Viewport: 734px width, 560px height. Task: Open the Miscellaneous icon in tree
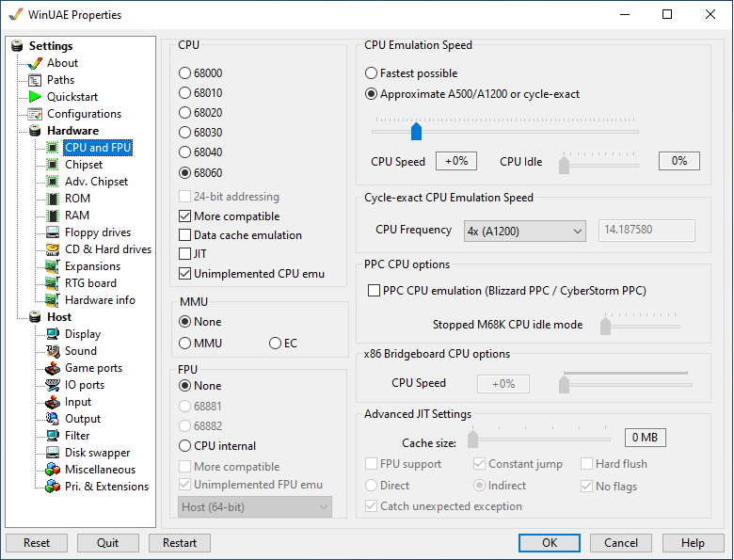pyautogui.click(x=53, y=469)
